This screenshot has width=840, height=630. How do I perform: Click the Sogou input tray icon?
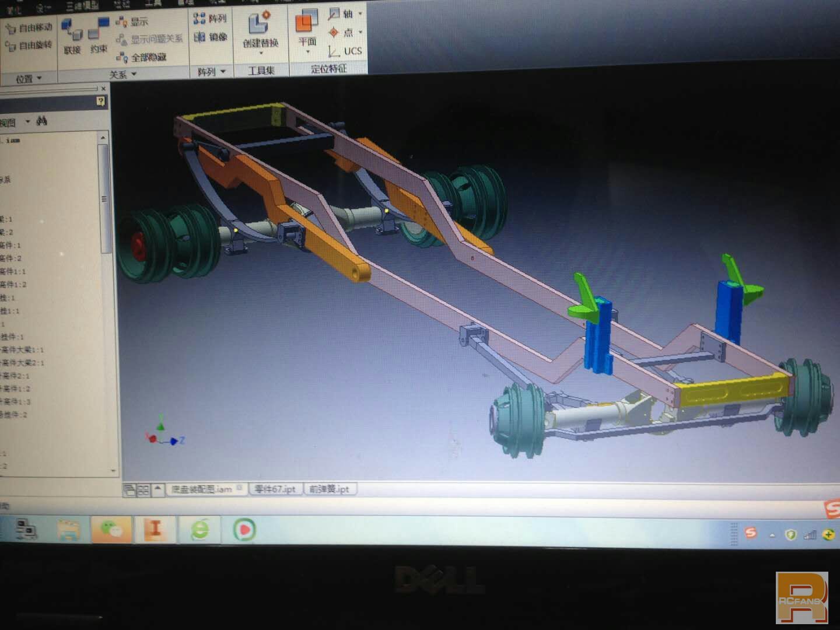[x=751, y=533]
